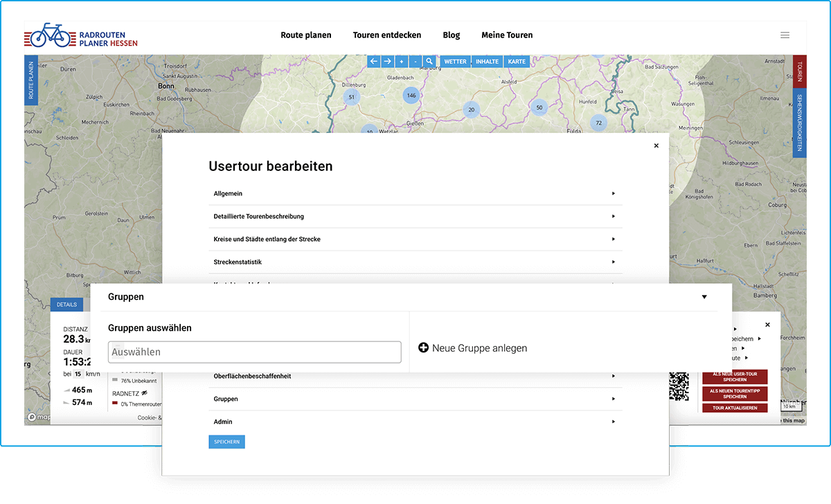Click the grey 76% Unbekannt legend swatch
Image resolution: width=831 pixels, height=504 pixels.
(115, 381)
